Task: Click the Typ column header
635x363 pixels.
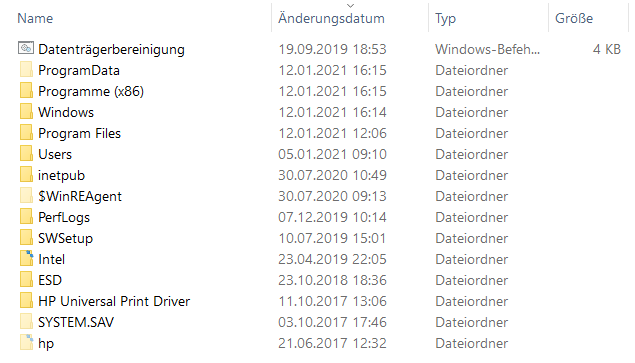Action: (x=445, y=19)
